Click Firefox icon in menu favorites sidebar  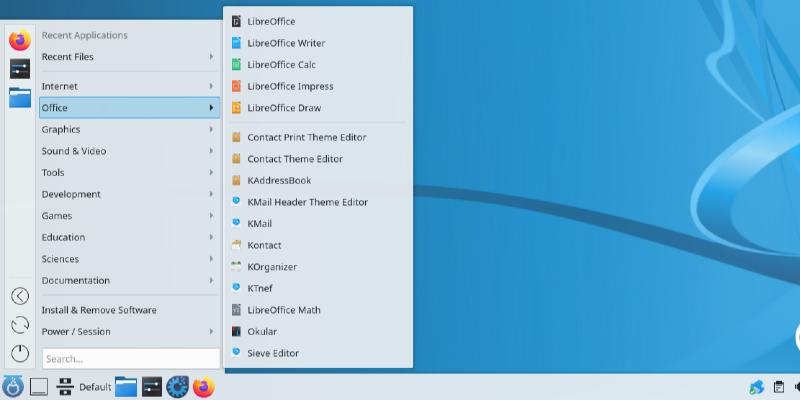(20, 40)
